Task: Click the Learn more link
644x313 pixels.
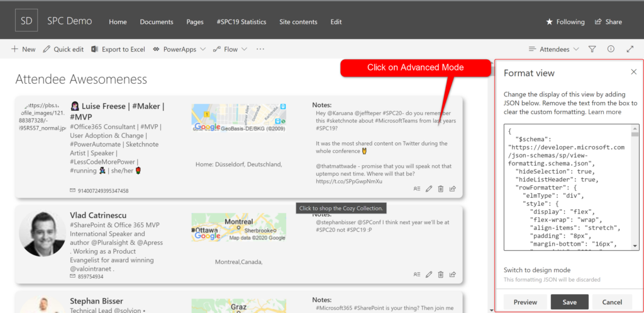Action: click(x=604, y=111)
